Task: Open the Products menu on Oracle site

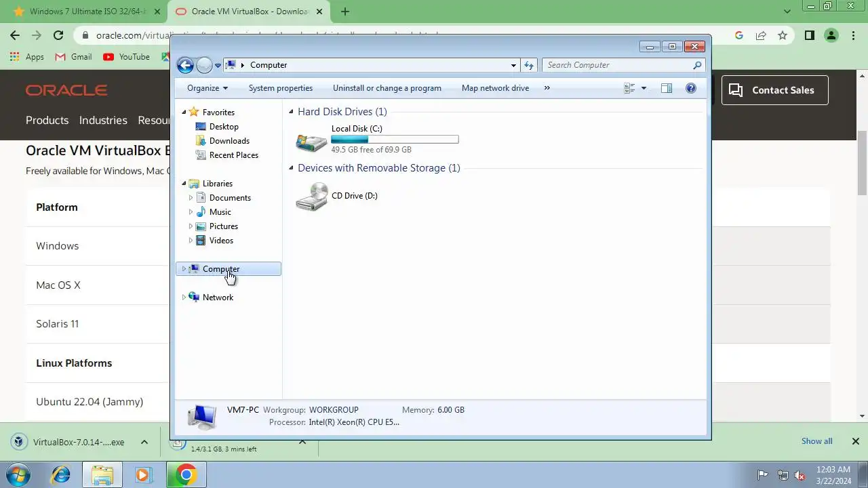Action: [x=47, y=120]
